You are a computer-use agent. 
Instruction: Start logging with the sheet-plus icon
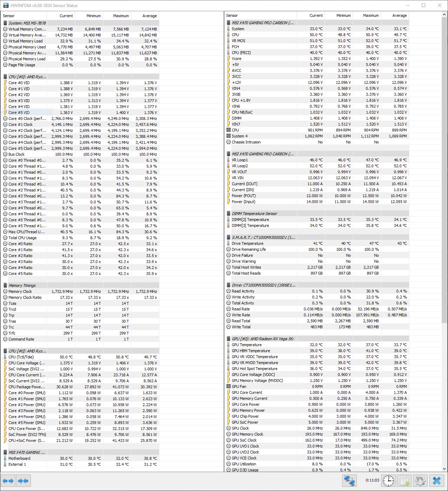click(405, 480)
